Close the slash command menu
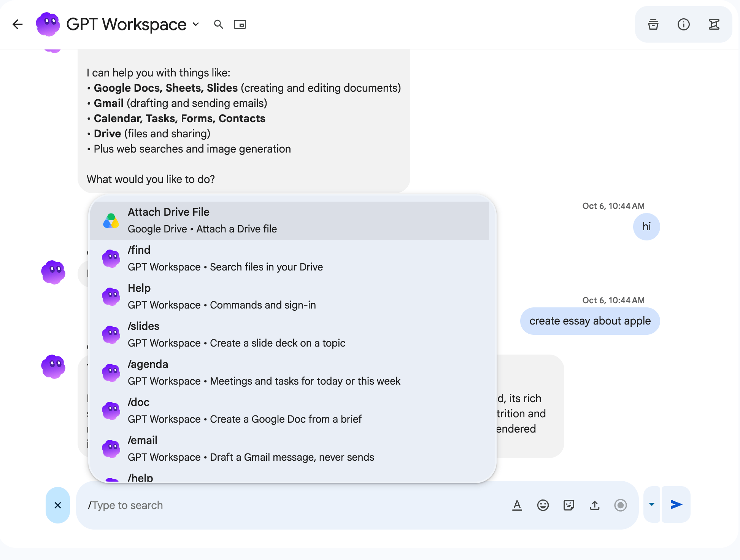This screenshot has height=560, width=740. (x=58, y=505)
